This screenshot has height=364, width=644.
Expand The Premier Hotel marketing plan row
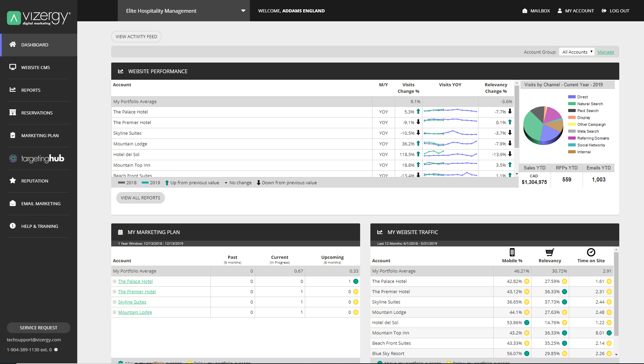(x=115, y=291)
